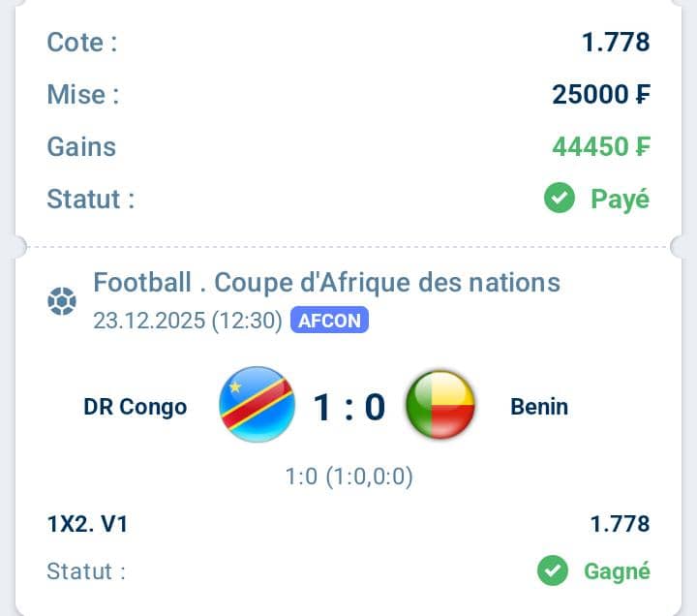This screenshot has width=697, height=616.
Task: Click the green Payé checkmark icon
Action: 559,200
